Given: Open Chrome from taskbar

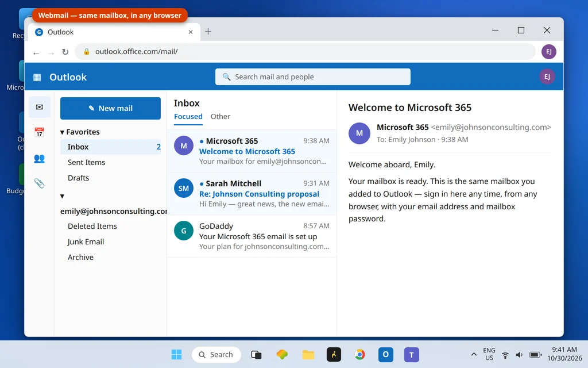Looking at the screenshot, I should click(359, 354).
